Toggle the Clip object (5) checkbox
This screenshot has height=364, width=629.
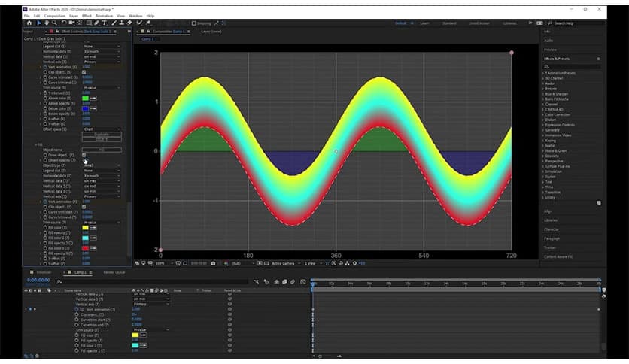[x=84, y=72]
